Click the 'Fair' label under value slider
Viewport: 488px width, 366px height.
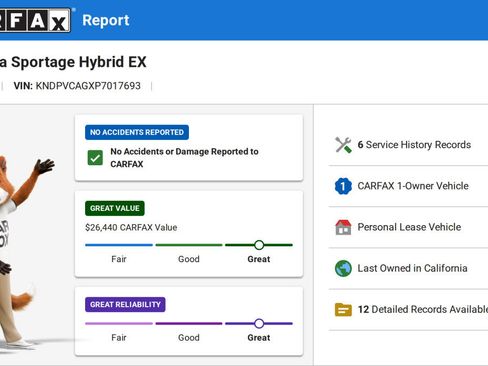tap(119, 259)
